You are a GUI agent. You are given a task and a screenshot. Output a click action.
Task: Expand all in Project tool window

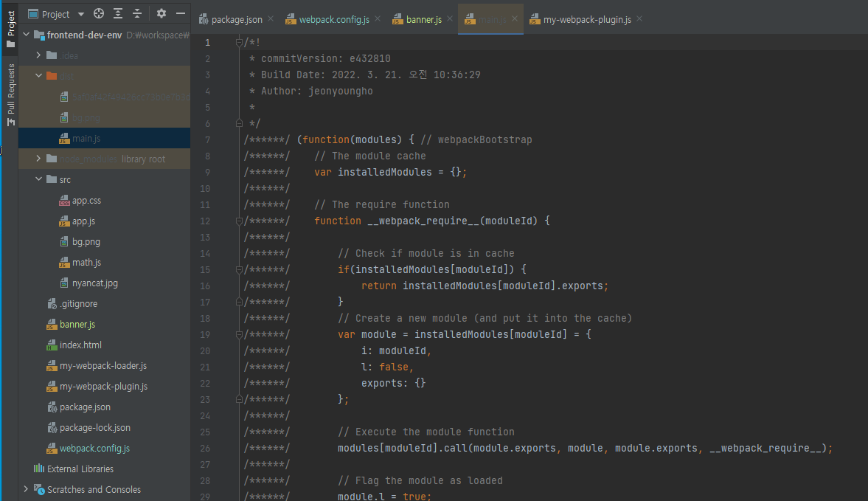point(118,14)
